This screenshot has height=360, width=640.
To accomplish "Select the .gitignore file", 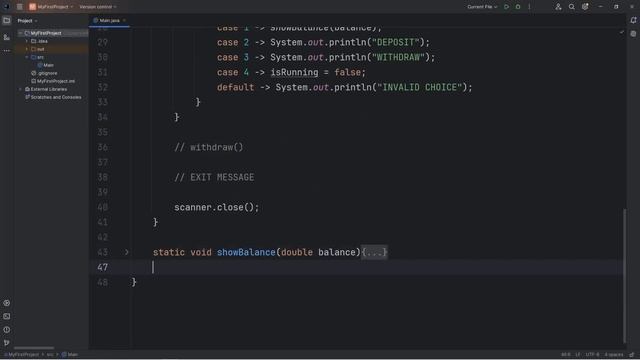I will [44, 73].
